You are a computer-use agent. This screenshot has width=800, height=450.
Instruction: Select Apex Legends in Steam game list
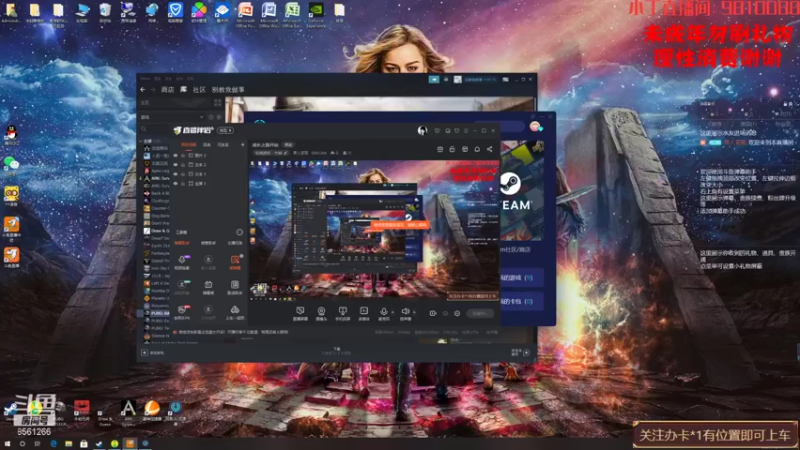[x=156, y=171]
